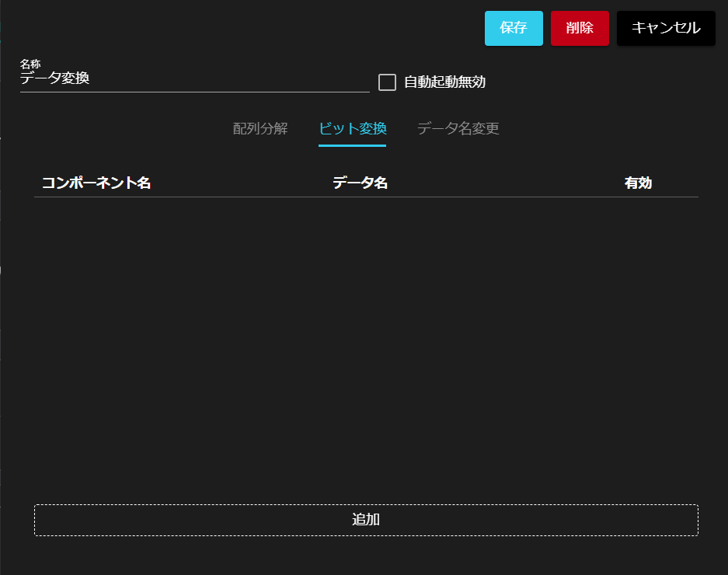Click the 有効 column header

coord(638,183)
